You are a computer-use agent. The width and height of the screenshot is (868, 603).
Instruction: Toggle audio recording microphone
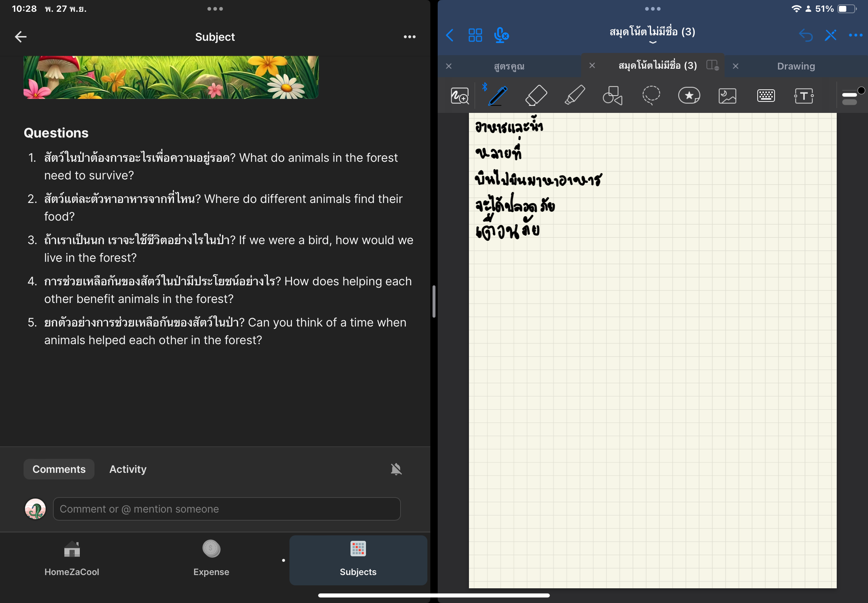[x=501, y=36]
